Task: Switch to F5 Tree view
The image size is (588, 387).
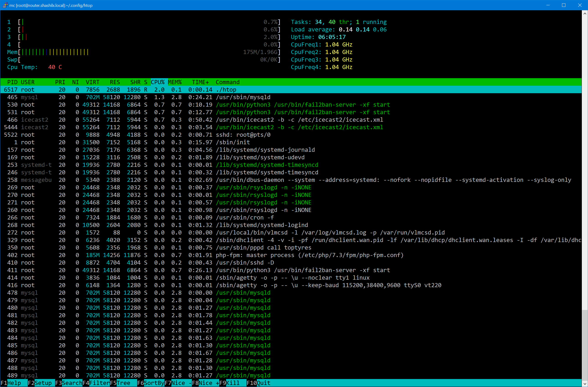Action: click(124, 383)
